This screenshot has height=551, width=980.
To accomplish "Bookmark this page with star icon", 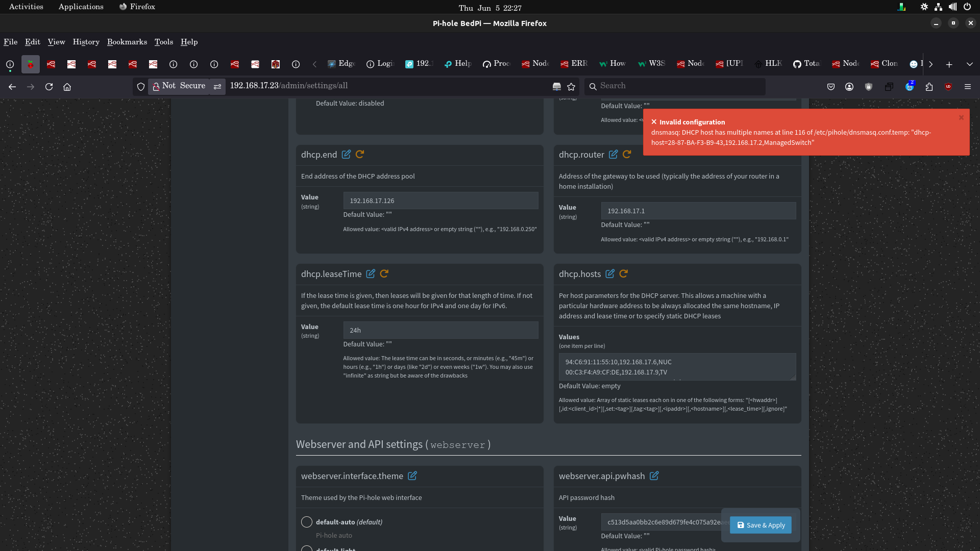I will tap(571, 87).
